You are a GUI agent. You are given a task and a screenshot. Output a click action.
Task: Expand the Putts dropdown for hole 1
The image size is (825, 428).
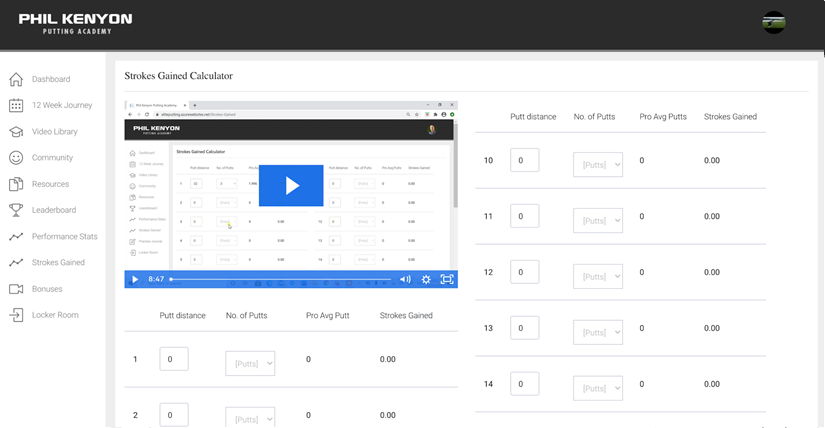(250, 363)
